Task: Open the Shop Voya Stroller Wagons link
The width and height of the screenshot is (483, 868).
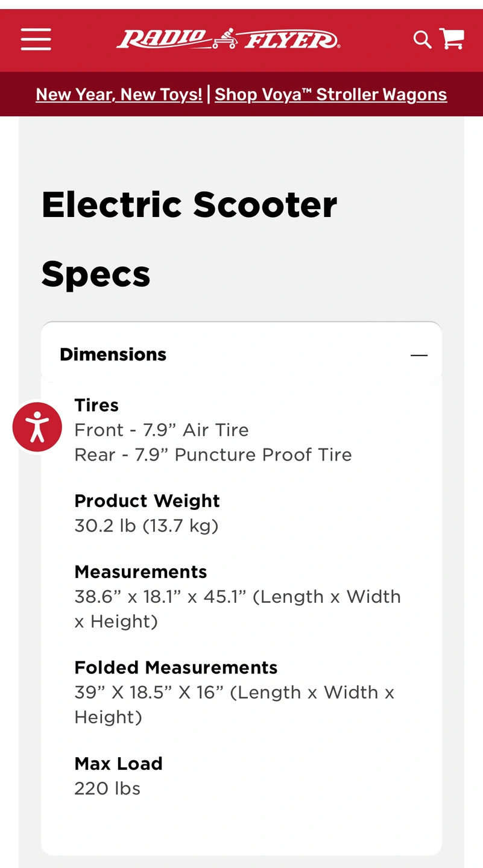Action: (330, 95)
